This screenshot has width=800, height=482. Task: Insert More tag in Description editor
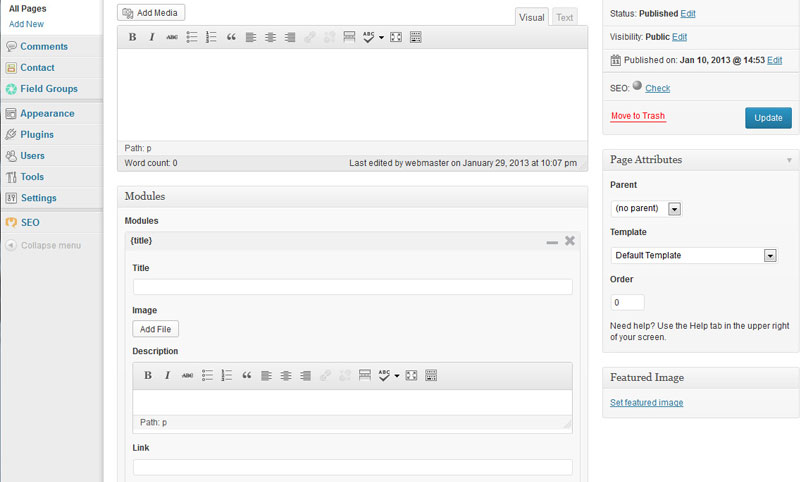365,375
